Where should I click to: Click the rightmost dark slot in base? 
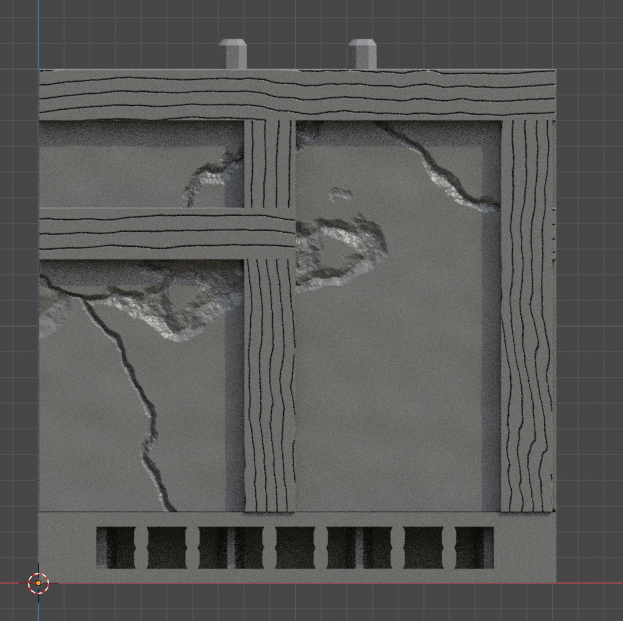click(x=474, y=547)
